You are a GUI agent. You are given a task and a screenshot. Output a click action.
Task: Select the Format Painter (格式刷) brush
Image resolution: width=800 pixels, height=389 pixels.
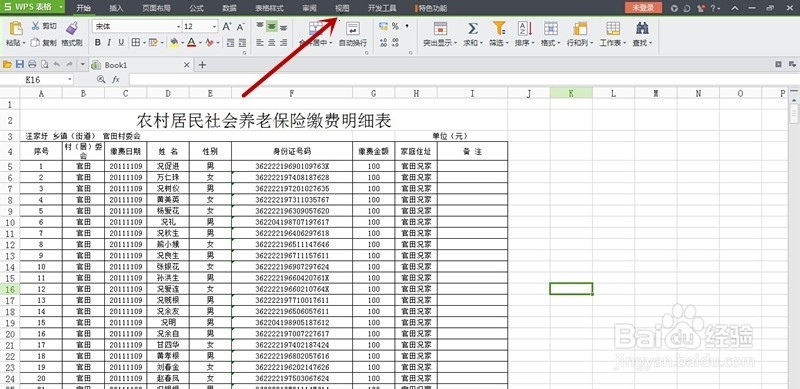point(72,28)
